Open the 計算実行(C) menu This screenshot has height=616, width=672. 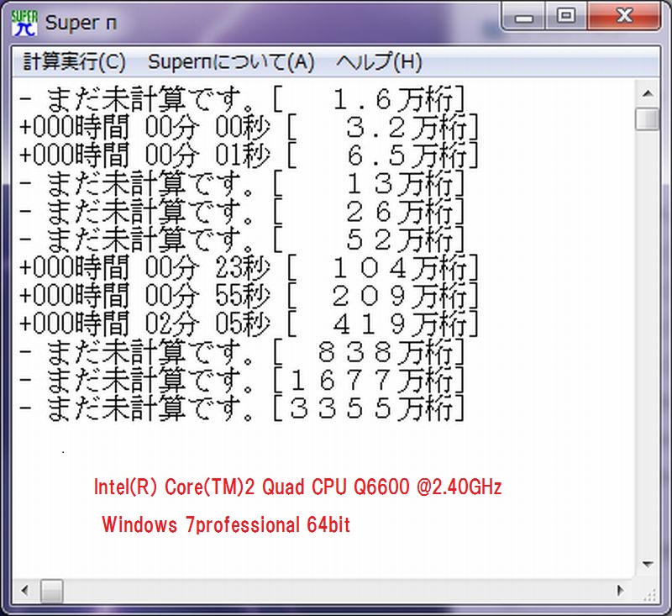(74, 61)
